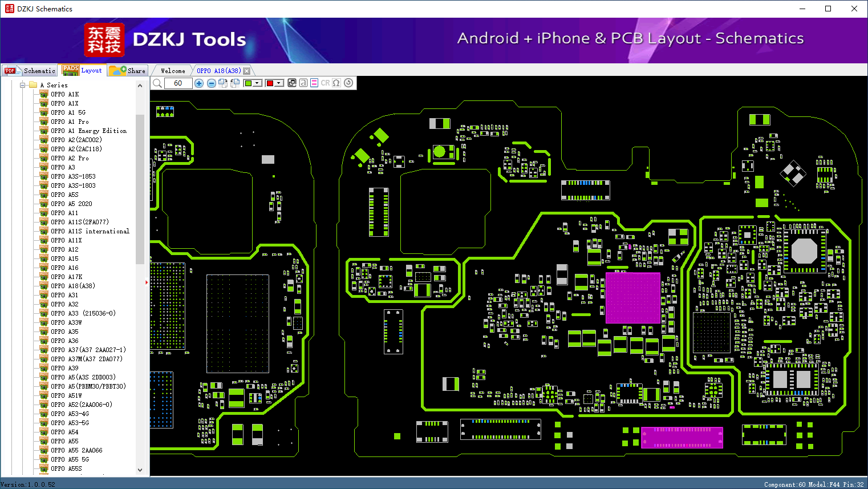The image size is (868, 489).
Task: Click the PADS icon beside OPPO A3S-1853
Action: (x=44, y=176)
